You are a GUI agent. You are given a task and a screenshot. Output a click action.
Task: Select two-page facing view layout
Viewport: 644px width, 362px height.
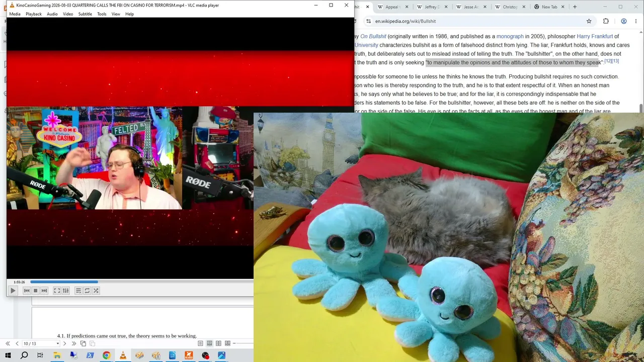click(x=218, y=343)
